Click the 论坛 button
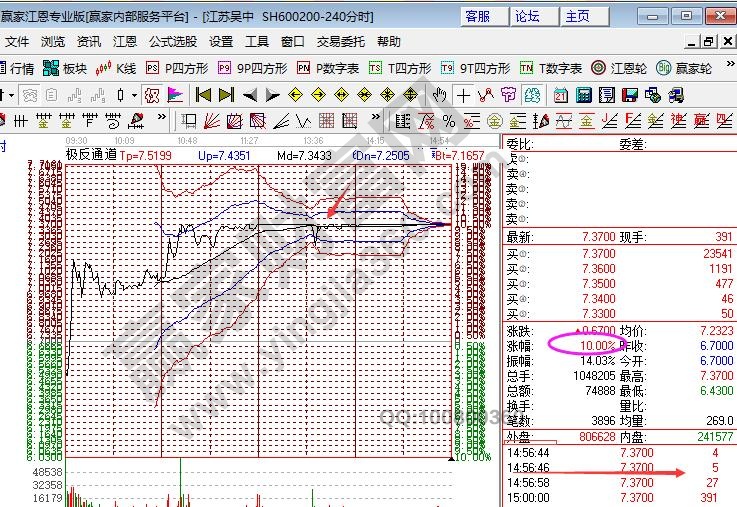 click(x=527, y=16)
